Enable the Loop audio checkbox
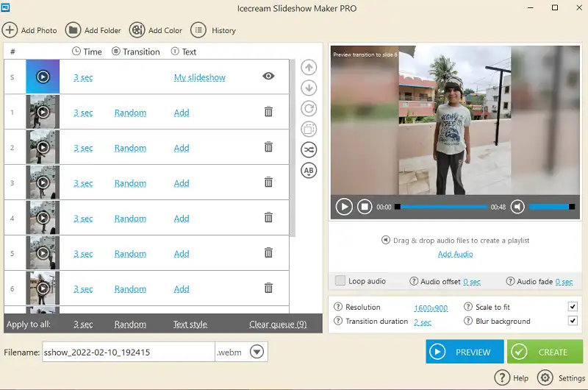 (x=340, y=281)
